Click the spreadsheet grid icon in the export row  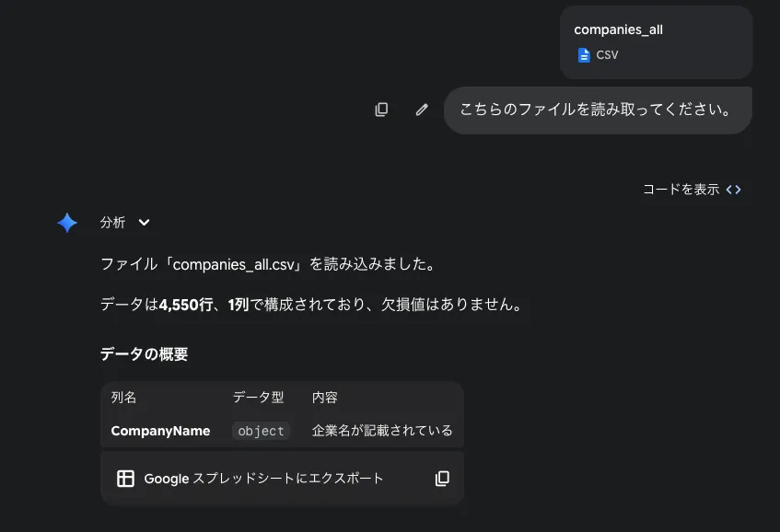(x=124, y=478)
